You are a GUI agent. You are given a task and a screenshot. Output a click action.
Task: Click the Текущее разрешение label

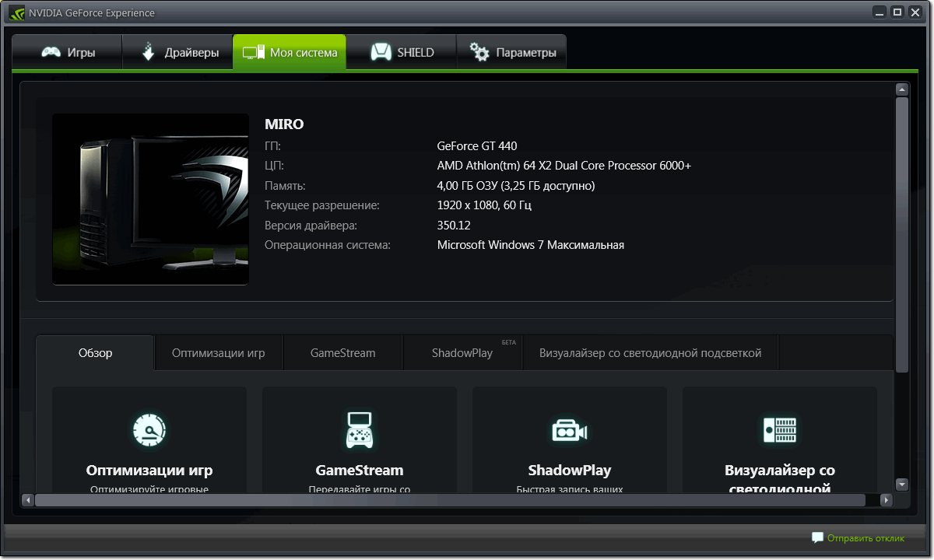322,205
